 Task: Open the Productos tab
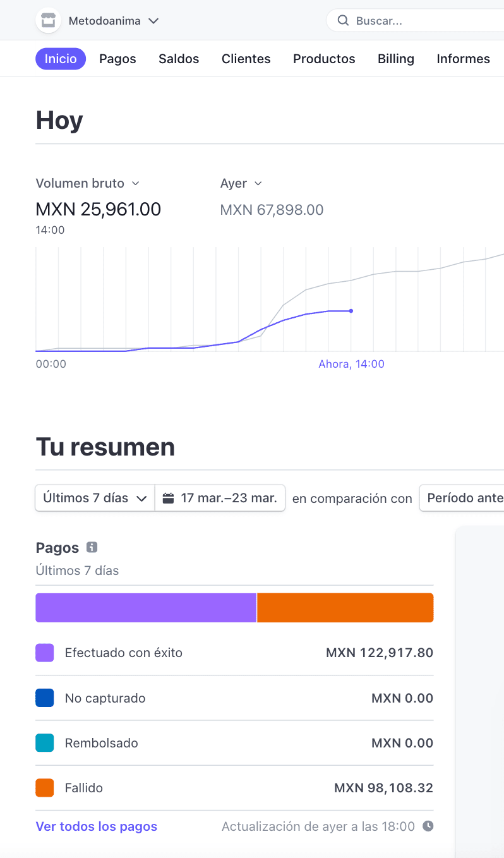coord(324,59)
